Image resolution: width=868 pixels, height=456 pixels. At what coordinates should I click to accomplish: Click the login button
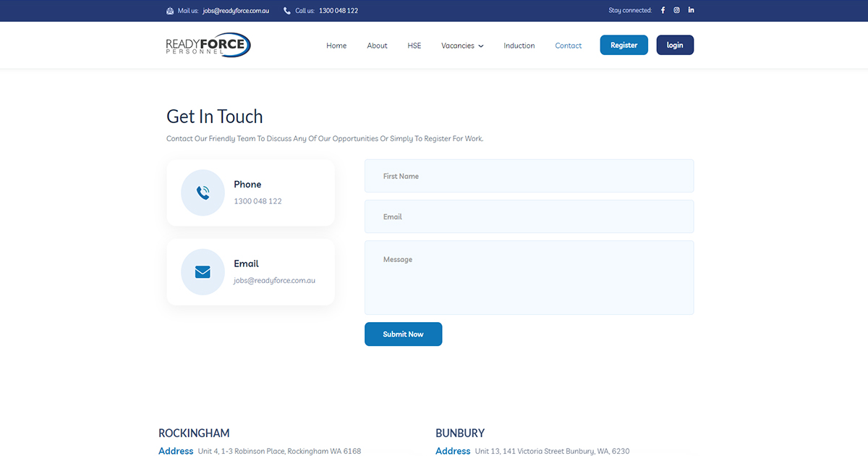pyautogui.click(x=674, y=45)
